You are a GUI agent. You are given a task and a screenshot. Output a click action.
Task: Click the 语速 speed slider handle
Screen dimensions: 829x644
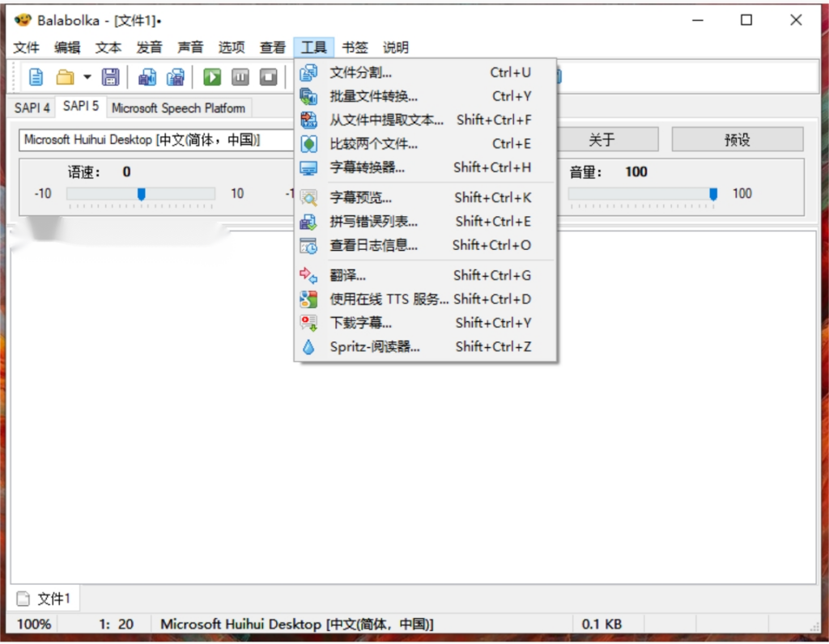[141, 194]
